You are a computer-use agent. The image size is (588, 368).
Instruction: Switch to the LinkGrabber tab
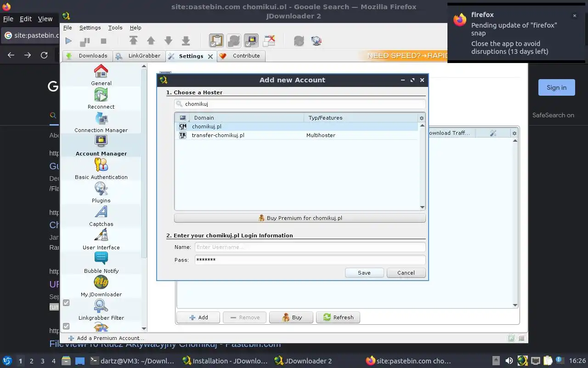tap(139, 56)
